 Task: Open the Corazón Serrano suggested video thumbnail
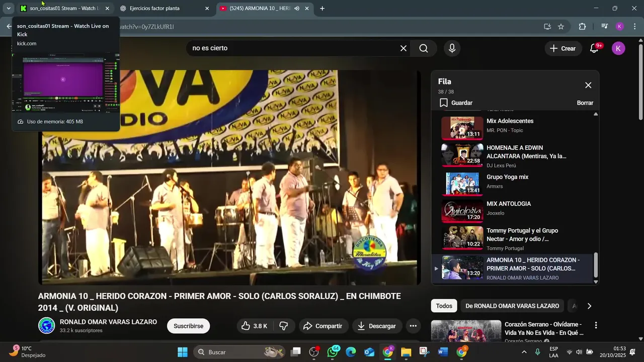coord(466,331)
